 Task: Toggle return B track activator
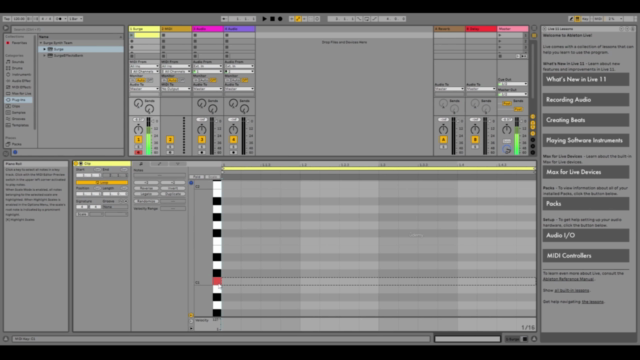(x=475, y=140)
